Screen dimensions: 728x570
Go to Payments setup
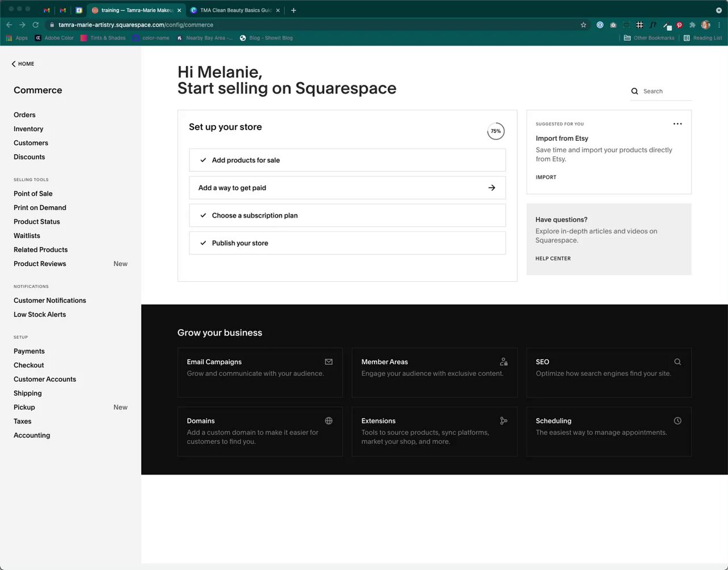click(29, 351)
